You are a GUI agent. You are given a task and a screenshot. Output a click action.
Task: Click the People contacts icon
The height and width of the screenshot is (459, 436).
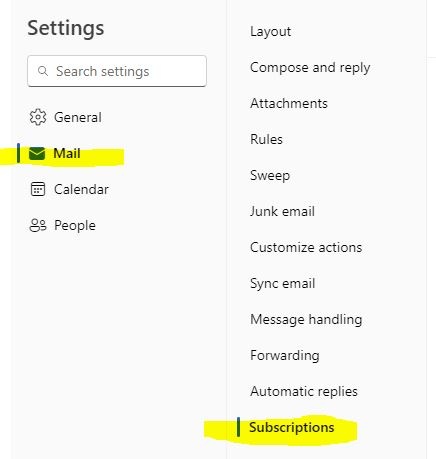(x=38, y=225)
